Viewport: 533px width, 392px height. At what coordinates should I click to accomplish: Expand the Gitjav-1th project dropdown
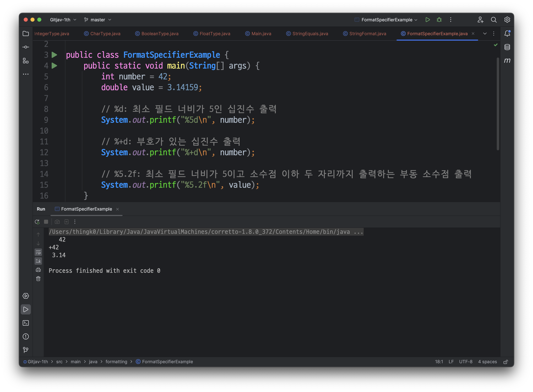click(63, 20)
